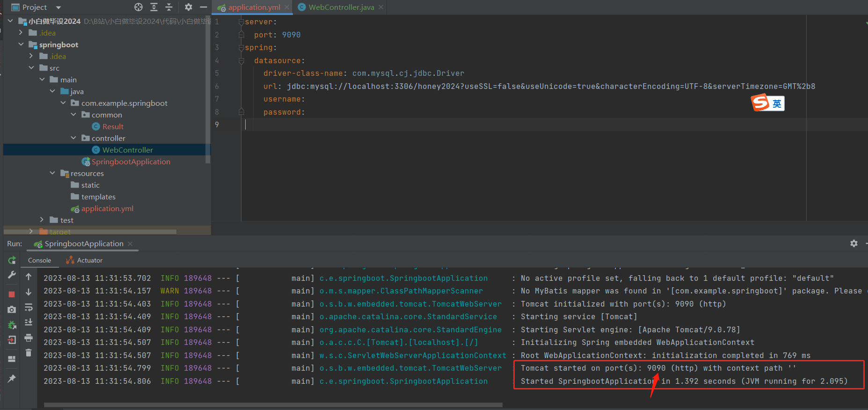Switch to WebController.java editor tab
The height and width of the screenshot is (410, 868).
(x=341, y=7)
